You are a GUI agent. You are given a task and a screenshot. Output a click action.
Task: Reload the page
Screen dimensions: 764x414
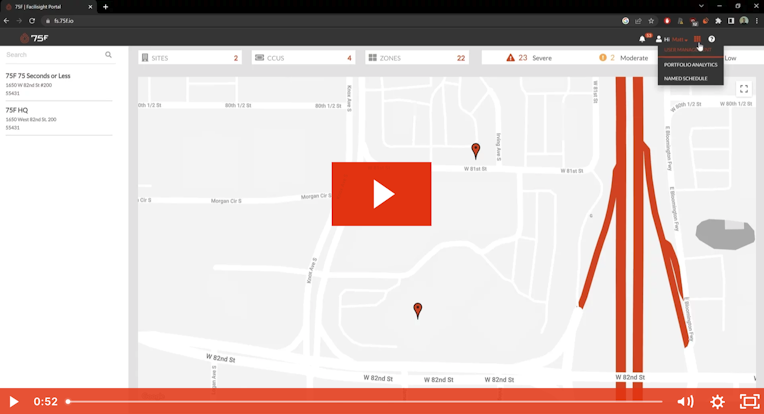click(32, 21)
